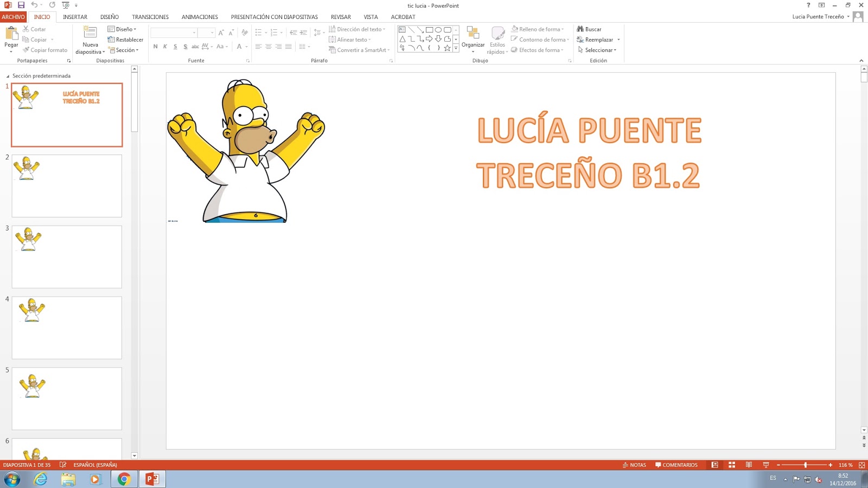Toggle strikethrough with the abc button
Screen dimensions: 868x488
[x=195, y=47]
